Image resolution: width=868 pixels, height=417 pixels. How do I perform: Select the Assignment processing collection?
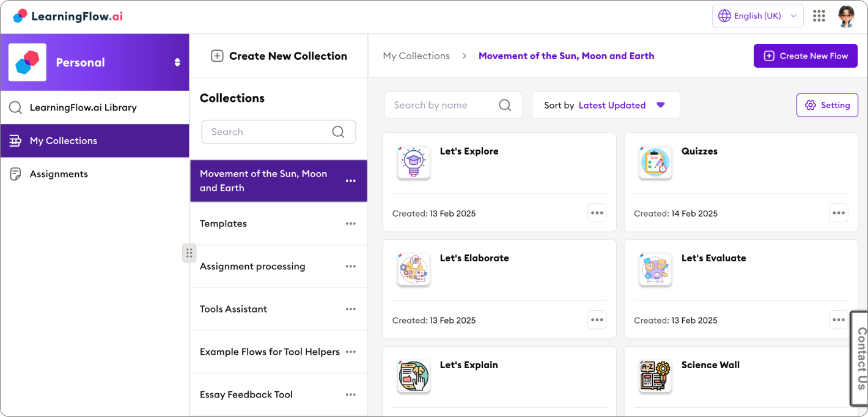pos(279,266)
